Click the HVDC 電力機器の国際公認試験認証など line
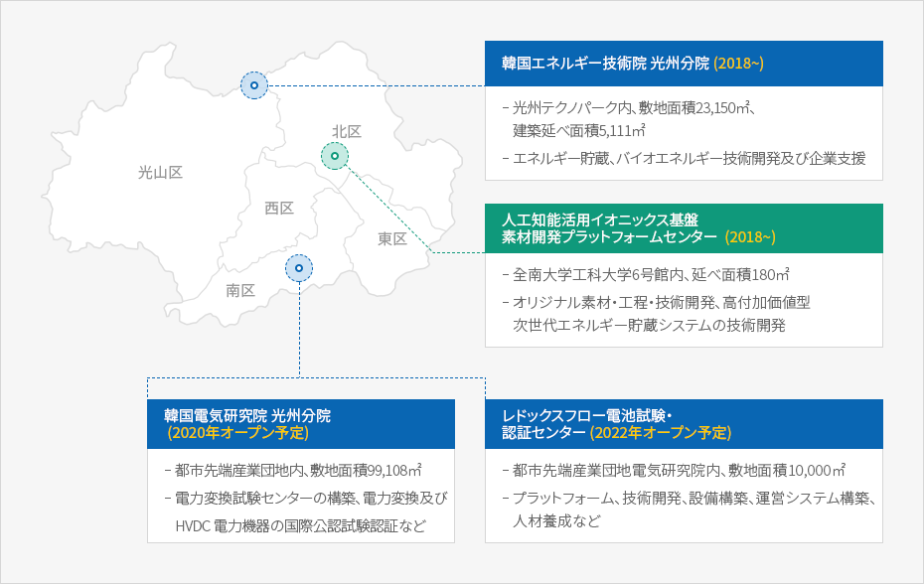This screenshot has width=924, height=584. point(300,525)
